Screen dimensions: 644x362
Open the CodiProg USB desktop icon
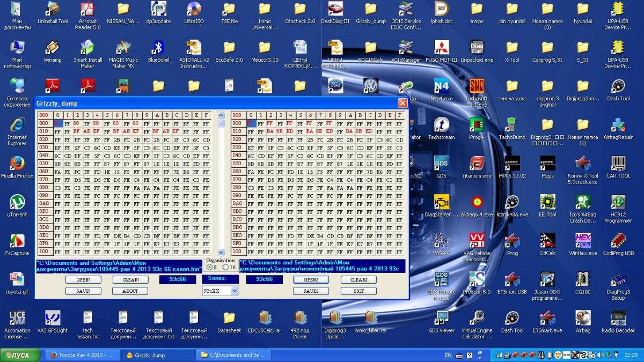[x=618, y=245]
